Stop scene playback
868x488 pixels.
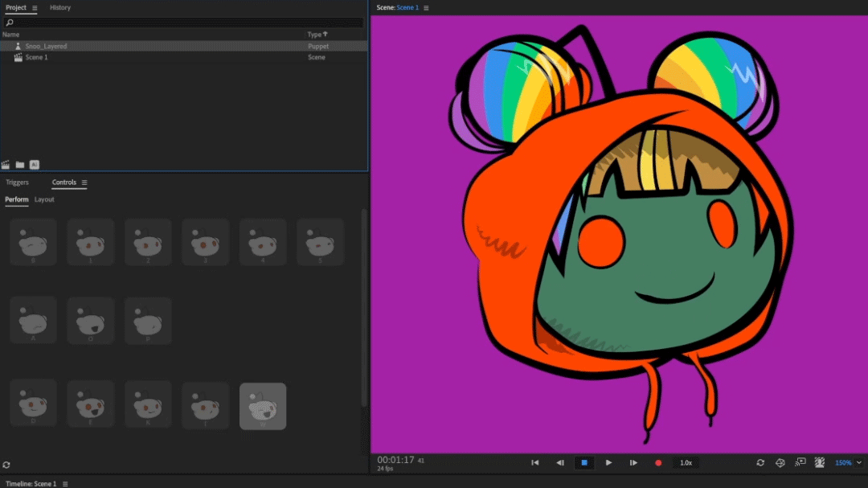tap(584, 462)
